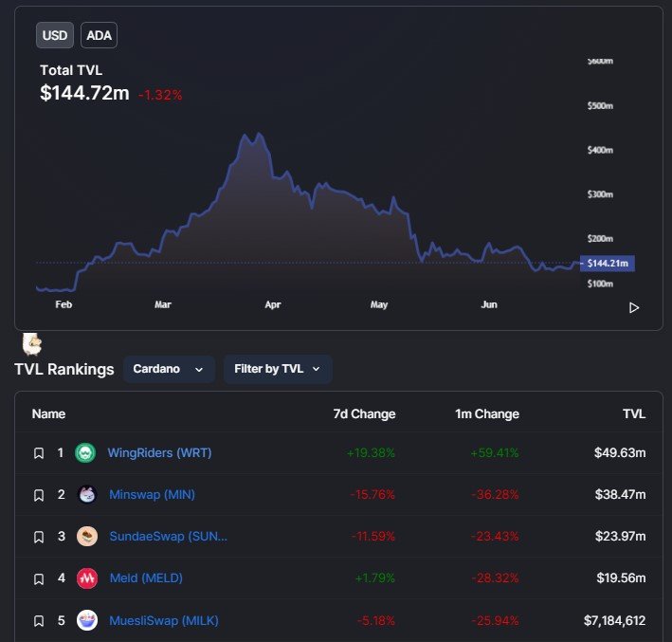Screen dimensions: 672x642
Task: Bookmark WingRiders (WRT) row
Action: [x=39, y=453]
